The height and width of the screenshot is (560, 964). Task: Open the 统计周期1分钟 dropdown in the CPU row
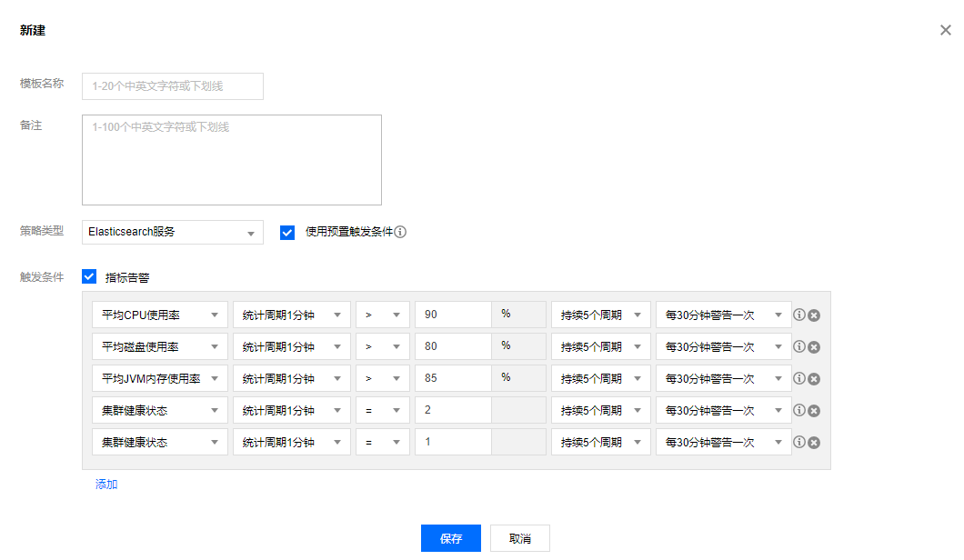click(291, 315)
